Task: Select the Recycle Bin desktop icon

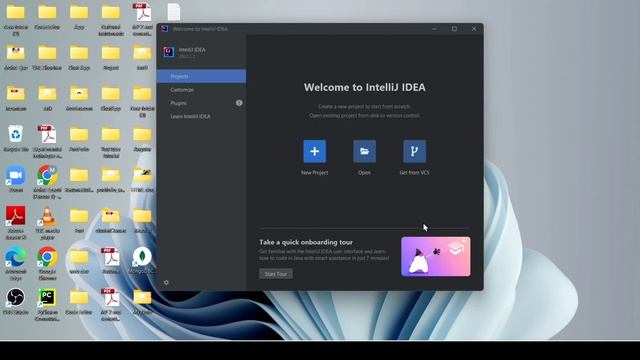Action: click(x=16, y=138)
